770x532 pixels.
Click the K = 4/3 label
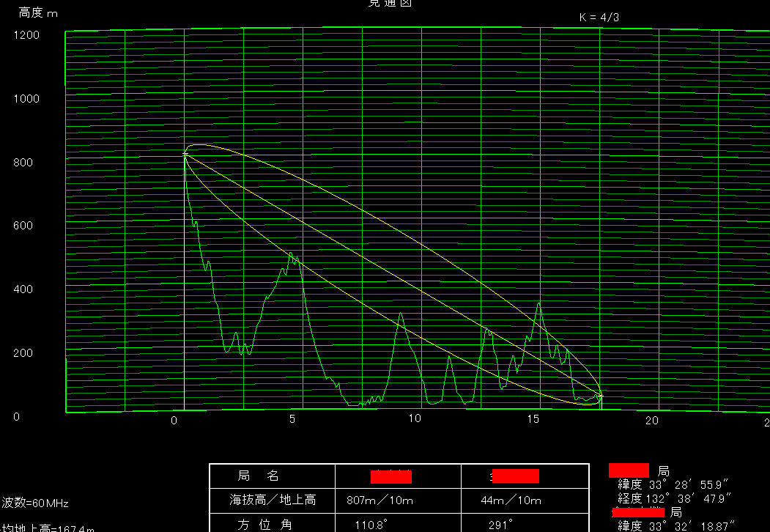pyautogui.click(x=600, y=17)
